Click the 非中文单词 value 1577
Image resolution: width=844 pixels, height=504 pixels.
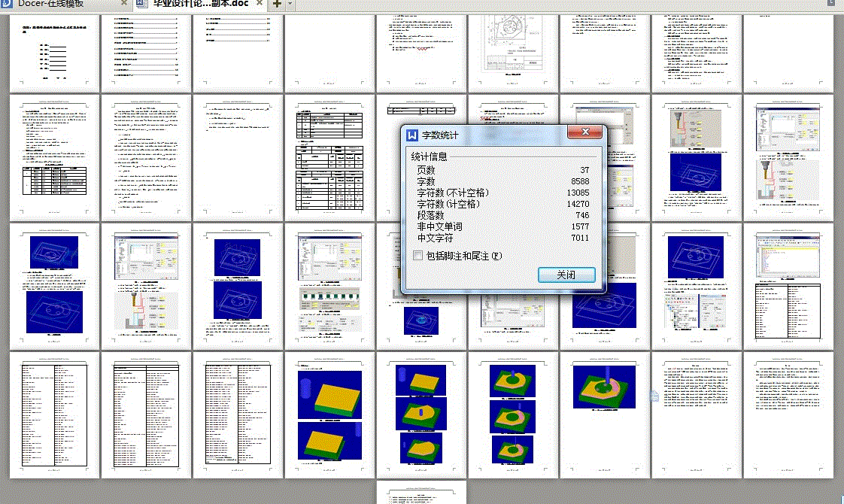(x=580, y=226)
